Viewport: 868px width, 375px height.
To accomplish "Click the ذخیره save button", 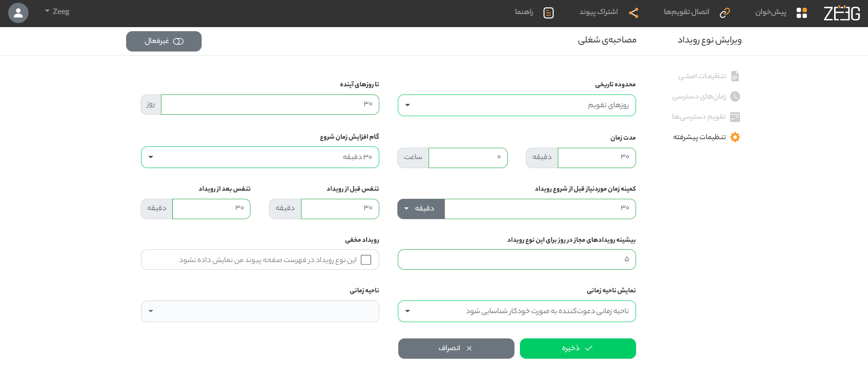I will (578, 348).
